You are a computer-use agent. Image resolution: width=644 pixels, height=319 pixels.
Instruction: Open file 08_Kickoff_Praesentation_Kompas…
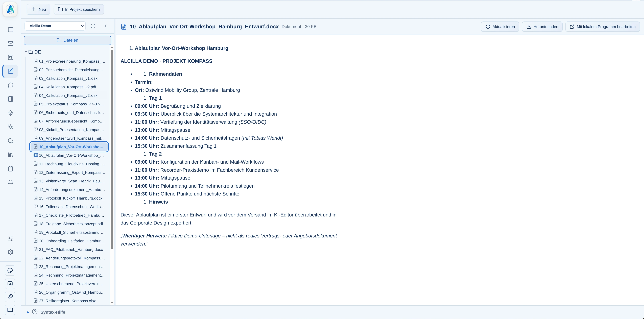(69, 130)
